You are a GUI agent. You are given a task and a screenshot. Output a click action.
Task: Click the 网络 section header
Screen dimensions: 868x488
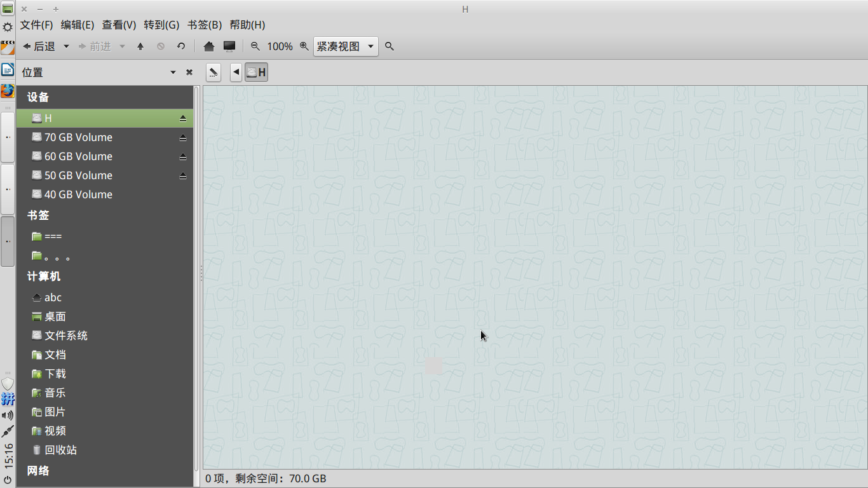(x=38, y=471)
